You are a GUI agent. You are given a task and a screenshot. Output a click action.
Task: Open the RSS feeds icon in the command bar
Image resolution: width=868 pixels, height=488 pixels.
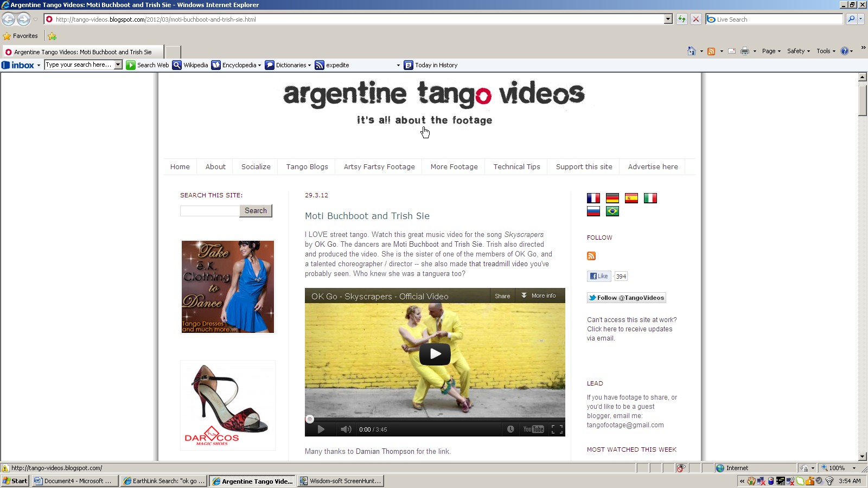[x=711, y=51]
